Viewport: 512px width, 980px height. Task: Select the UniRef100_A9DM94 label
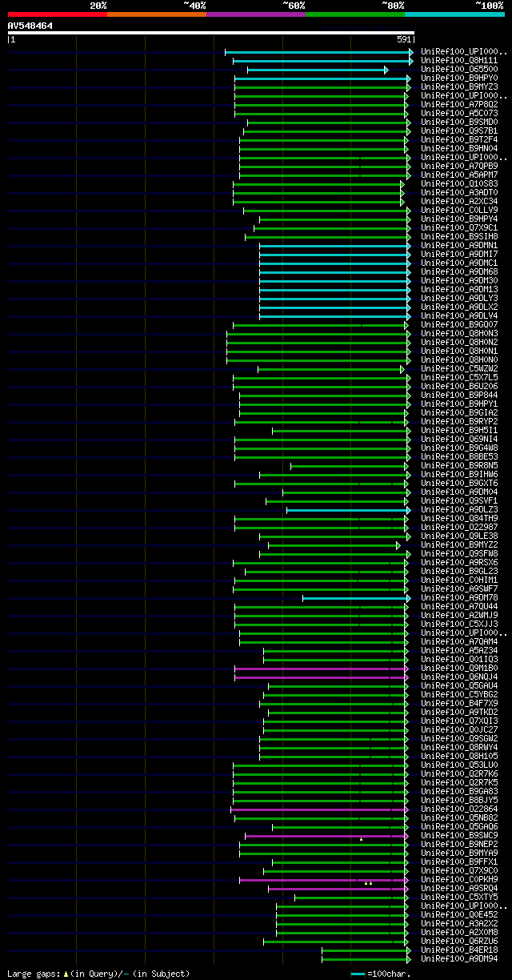tap(459, 958)
